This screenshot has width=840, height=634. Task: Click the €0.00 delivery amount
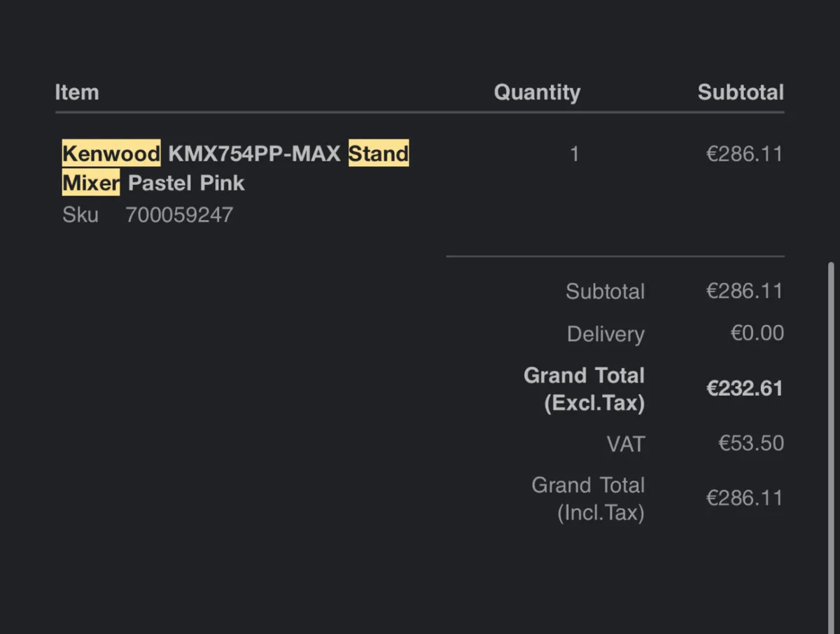coord(757,333)
